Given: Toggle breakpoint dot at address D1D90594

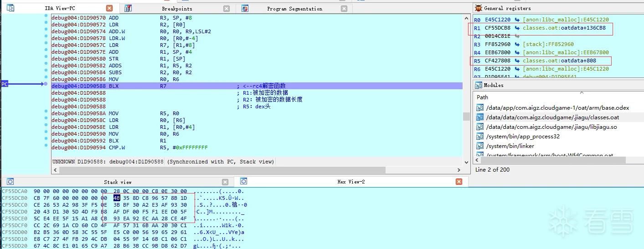Looking at the screenshot, I should tap(46, 146).
